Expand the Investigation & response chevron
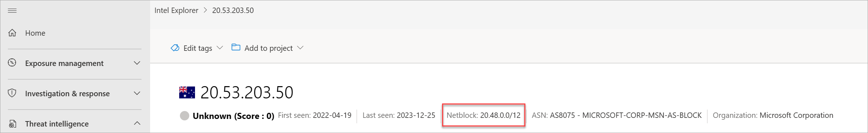Image resolution: width=868 pixels, height=133 pixels. (x=137, y=93)
